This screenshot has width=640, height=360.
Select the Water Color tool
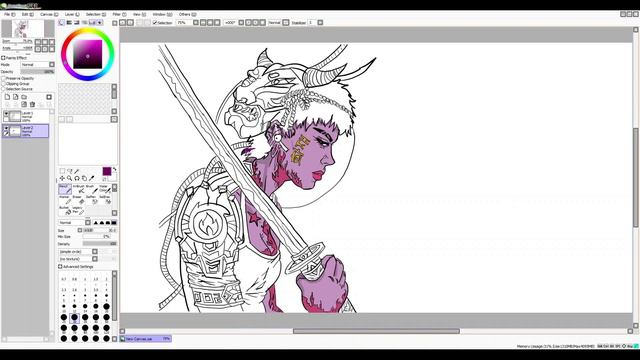104,189
